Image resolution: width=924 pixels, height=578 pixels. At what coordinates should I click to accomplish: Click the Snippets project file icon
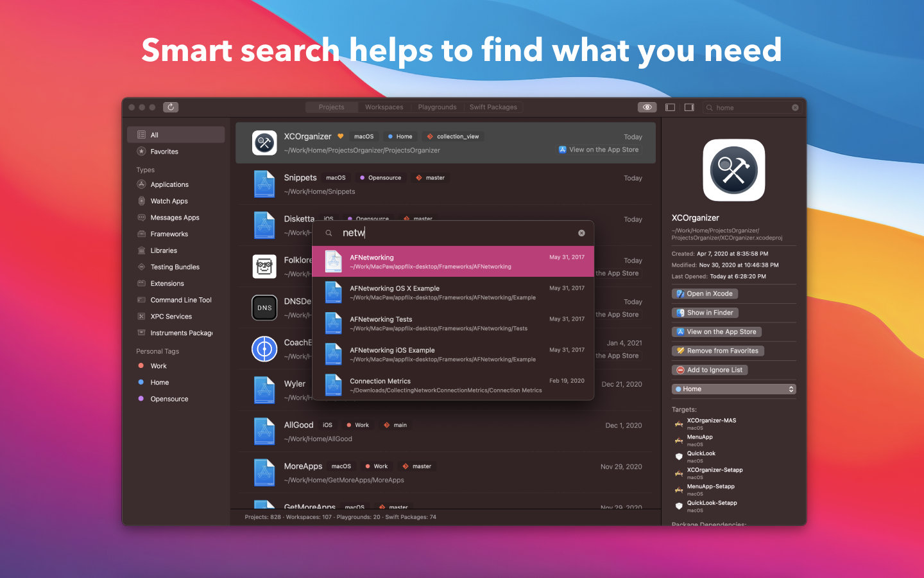[264, 184]
